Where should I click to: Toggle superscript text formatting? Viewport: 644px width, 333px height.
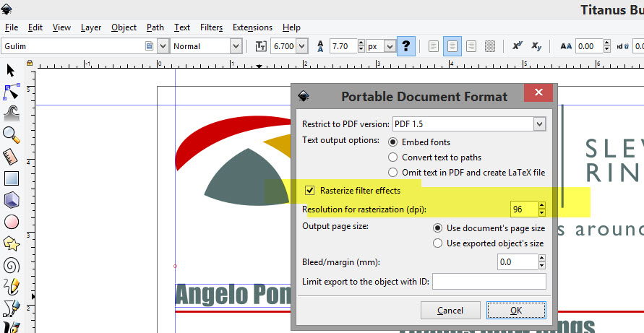517,46
